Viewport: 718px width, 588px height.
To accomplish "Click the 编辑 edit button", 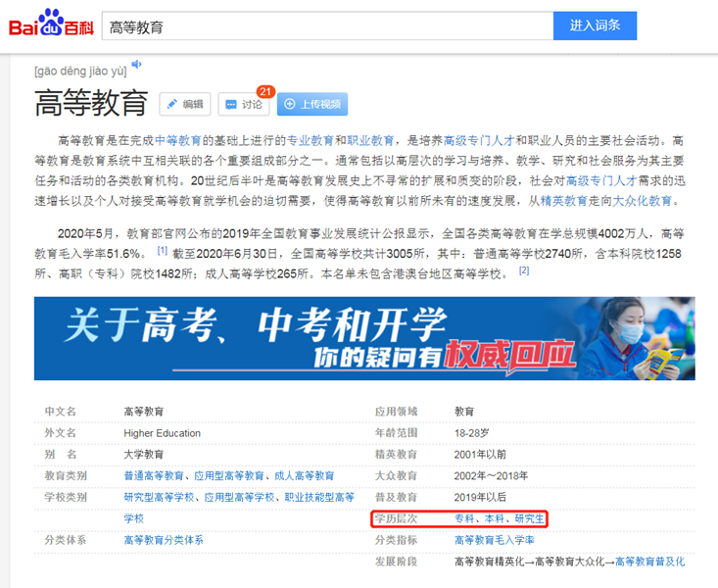I will 184,104.
